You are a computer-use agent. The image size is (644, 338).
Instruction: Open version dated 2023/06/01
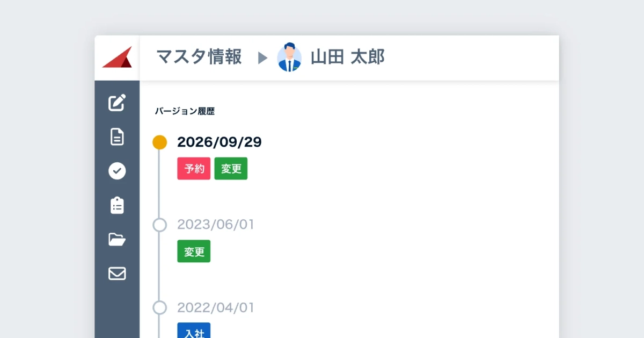216,225
